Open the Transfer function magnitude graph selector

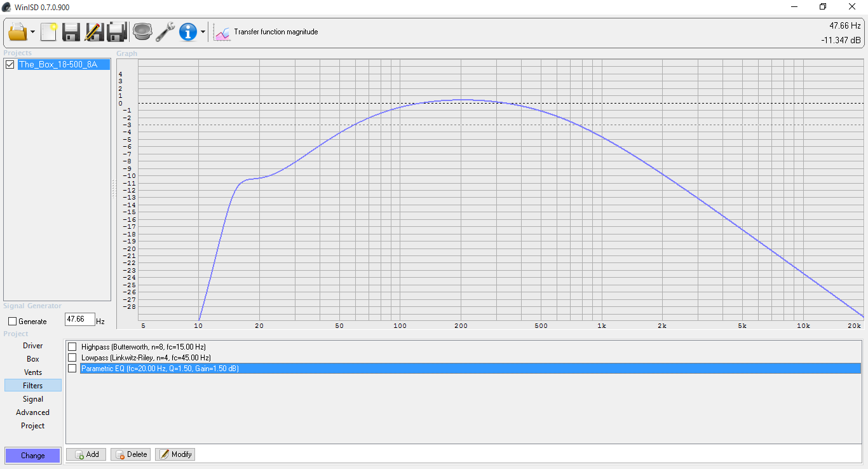coord(276,32)
